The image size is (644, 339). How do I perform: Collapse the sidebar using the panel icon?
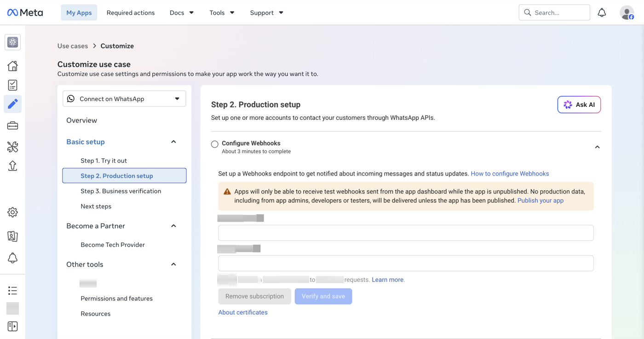12,327
